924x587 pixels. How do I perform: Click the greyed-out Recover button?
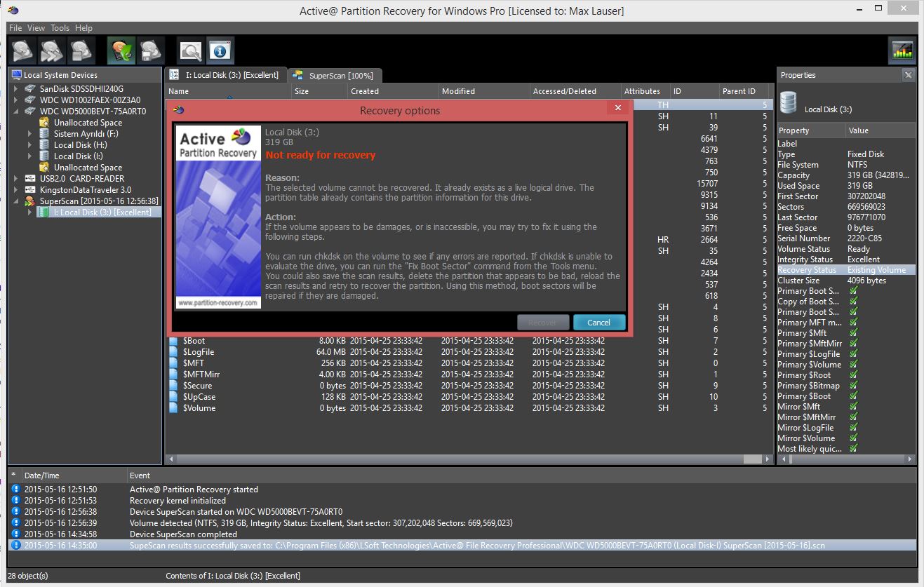(543, 323)
